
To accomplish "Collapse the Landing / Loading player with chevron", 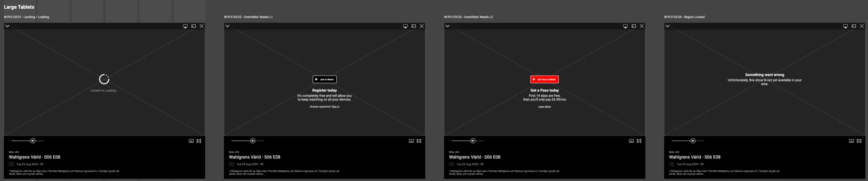I will click(x=7, y=26).
